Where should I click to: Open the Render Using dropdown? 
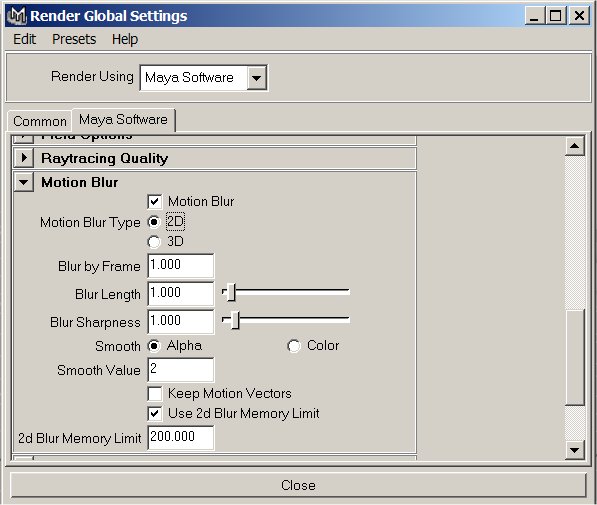(x=204, y=78)
